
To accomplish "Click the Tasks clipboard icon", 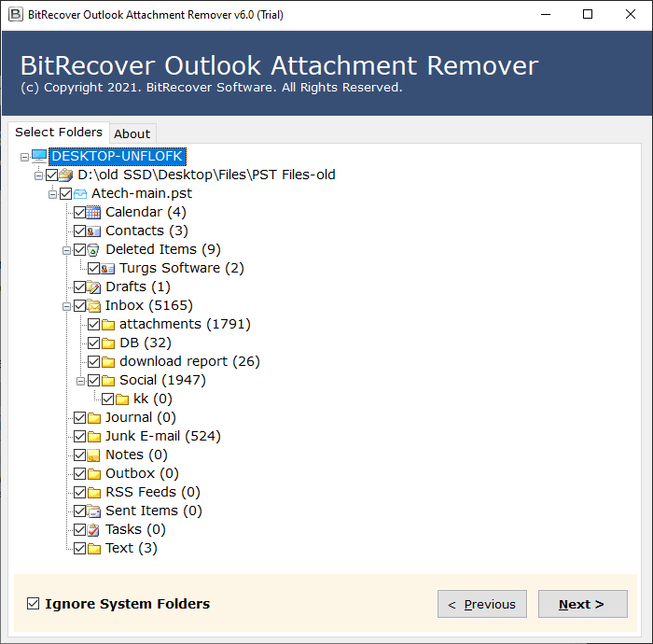I will pyautogui.click(x=93, y=530).
